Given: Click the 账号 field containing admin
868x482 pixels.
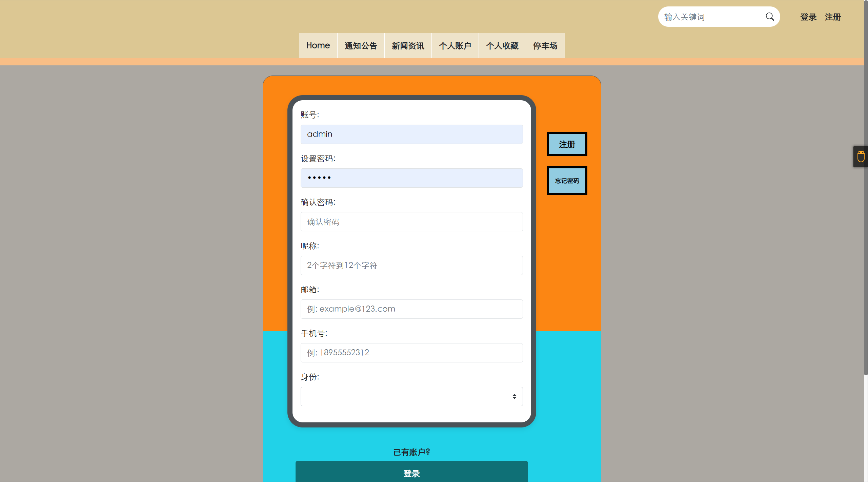Looking at the screenshot, I should coord(411,134).
